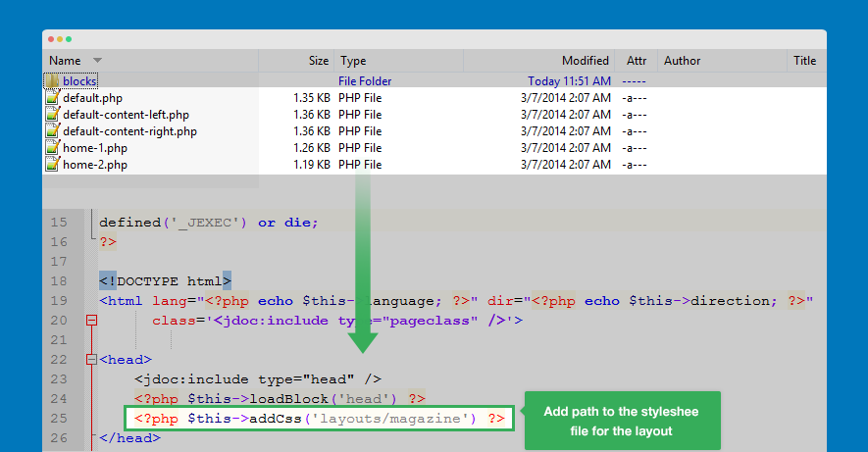Click the Title column header
This screenshot has height=452, width=868.
(804, 61)
